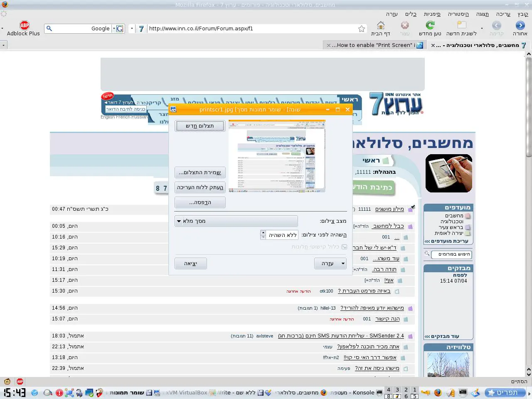The image size is (532, 399).
Task: Click the snapshot preview thumbnail
Action: click(277, 156)
